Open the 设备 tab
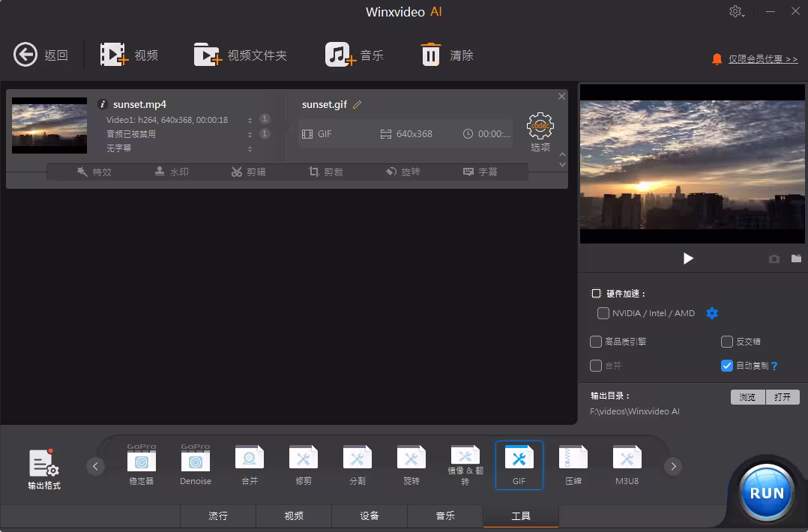Image resolution: width=808 pixels, height=532 pixels. [x=370, y=516]
